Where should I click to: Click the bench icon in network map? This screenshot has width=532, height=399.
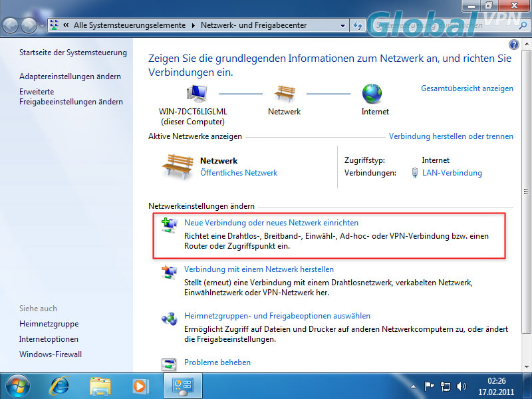[285, 93]
